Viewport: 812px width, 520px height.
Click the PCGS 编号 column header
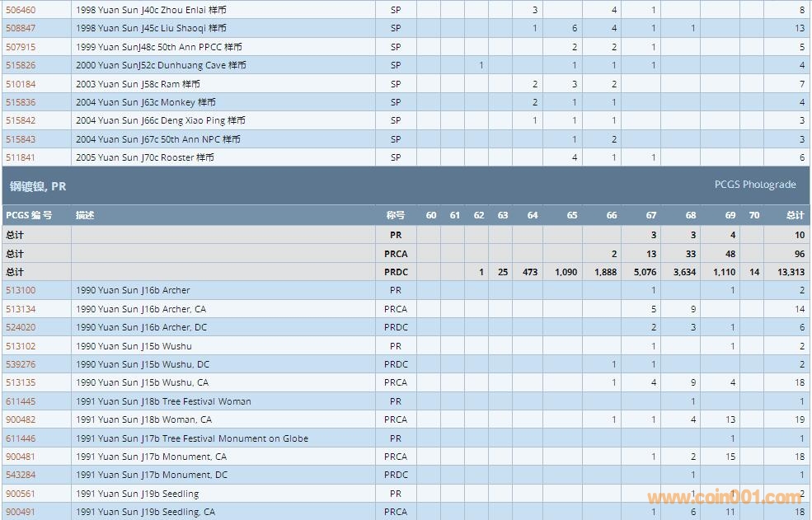tap(29, 215)
